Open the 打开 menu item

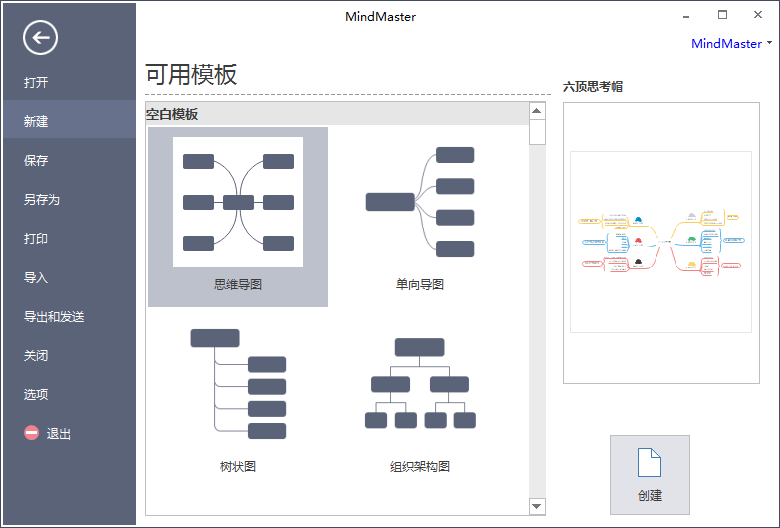tap(37, 83)
